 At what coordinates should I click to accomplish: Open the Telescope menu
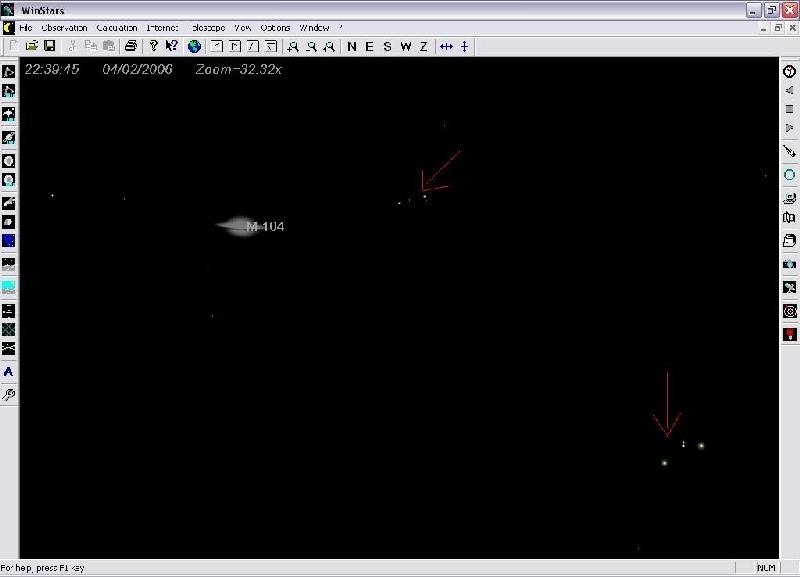point(208,28)
